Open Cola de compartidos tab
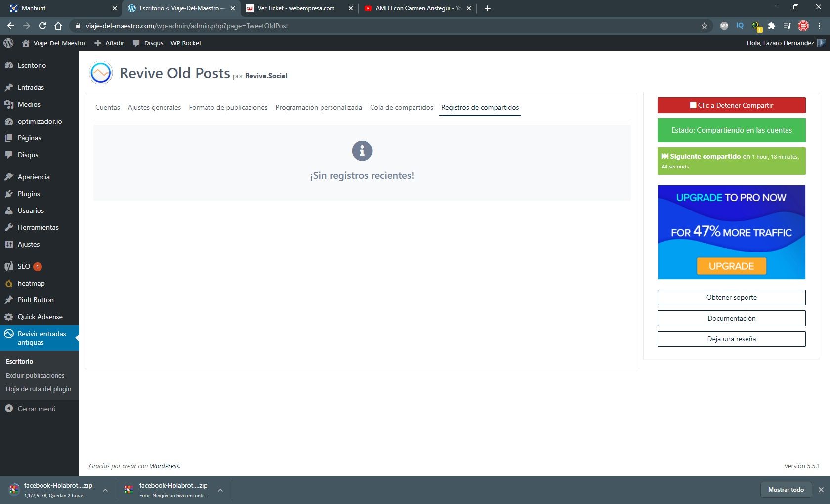The width and height of the screenshot is (830, 504). click(402, 107)
